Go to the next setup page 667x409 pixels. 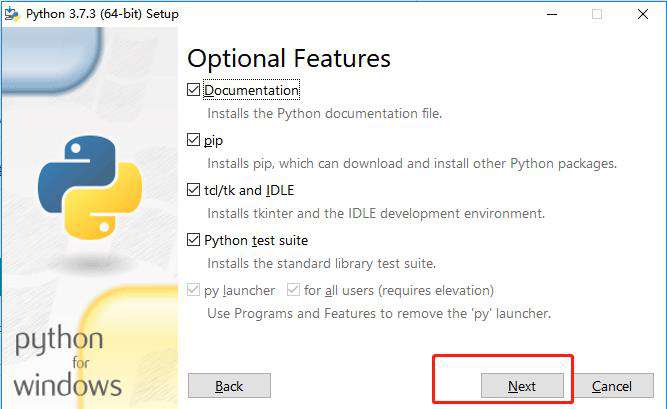522,386
